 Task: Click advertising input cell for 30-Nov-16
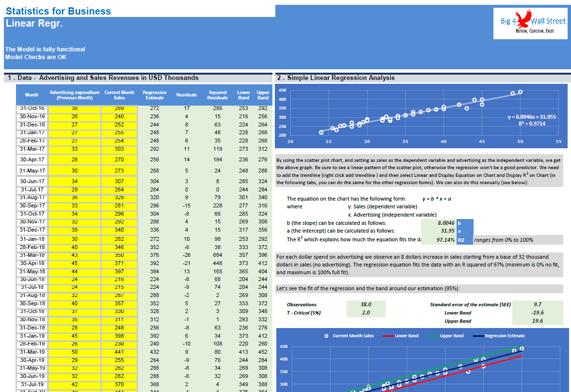[75, 116]
